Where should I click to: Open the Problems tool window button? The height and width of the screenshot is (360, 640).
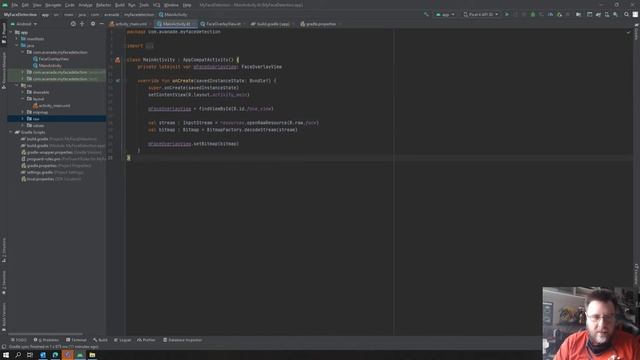click(46, 340)
